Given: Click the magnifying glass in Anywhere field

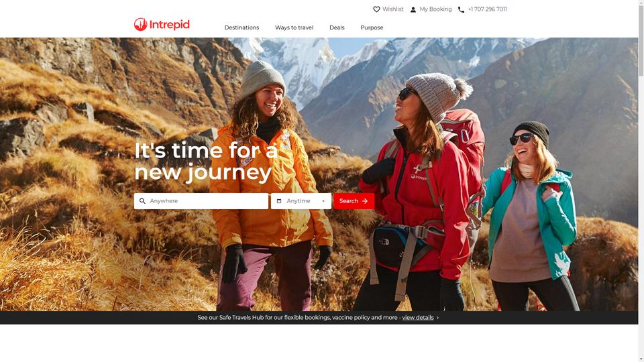Looking at the screenshot, I should click(142, 201).
